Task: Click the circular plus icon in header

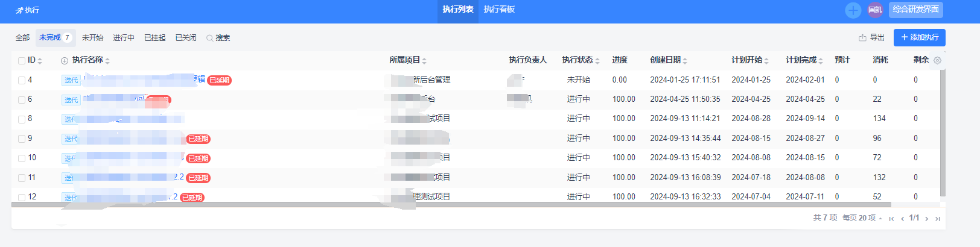Action: point(853,10)
